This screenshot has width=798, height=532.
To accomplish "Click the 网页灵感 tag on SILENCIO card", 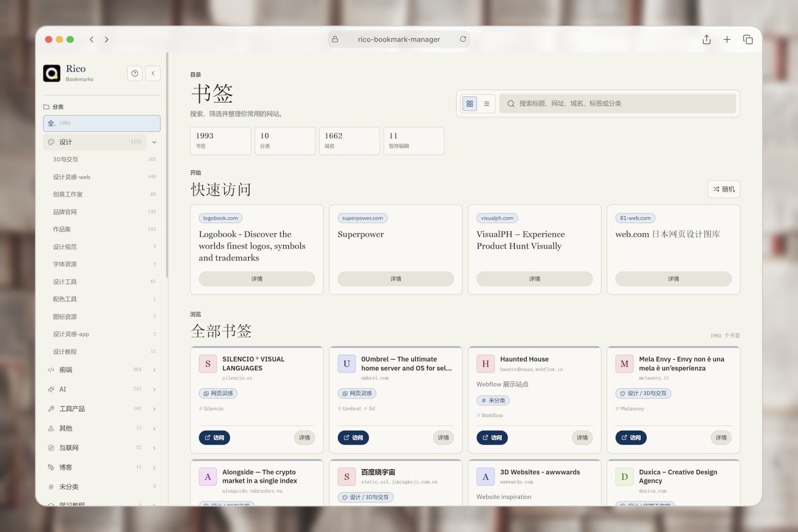I will (218, 394).
